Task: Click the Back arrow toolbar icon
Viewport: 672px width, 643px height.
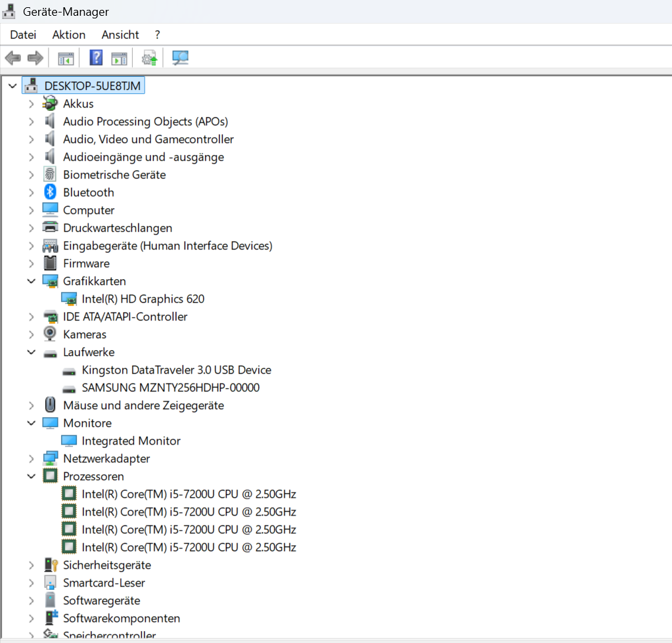Action: pyautogui.click(x=13, y=58)
